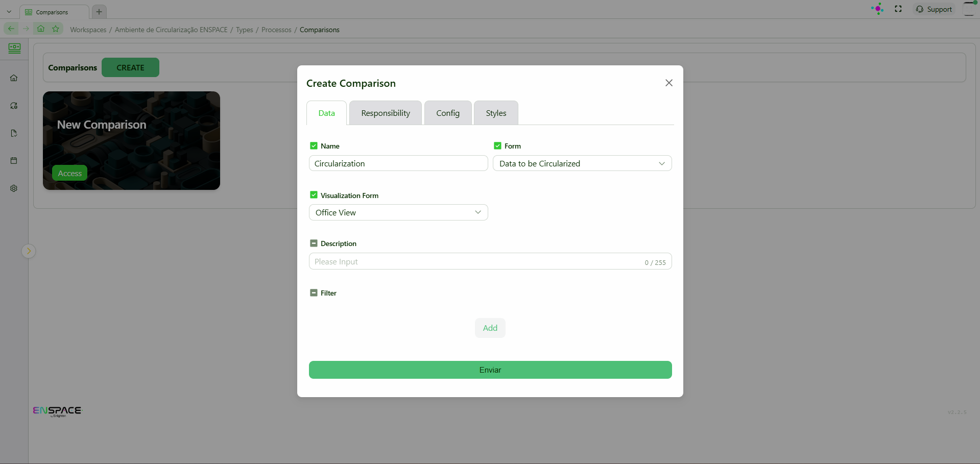This screenshot has width=980, height=464.
Task: Click the Name field containing Circularization
Action: (398, 163)
